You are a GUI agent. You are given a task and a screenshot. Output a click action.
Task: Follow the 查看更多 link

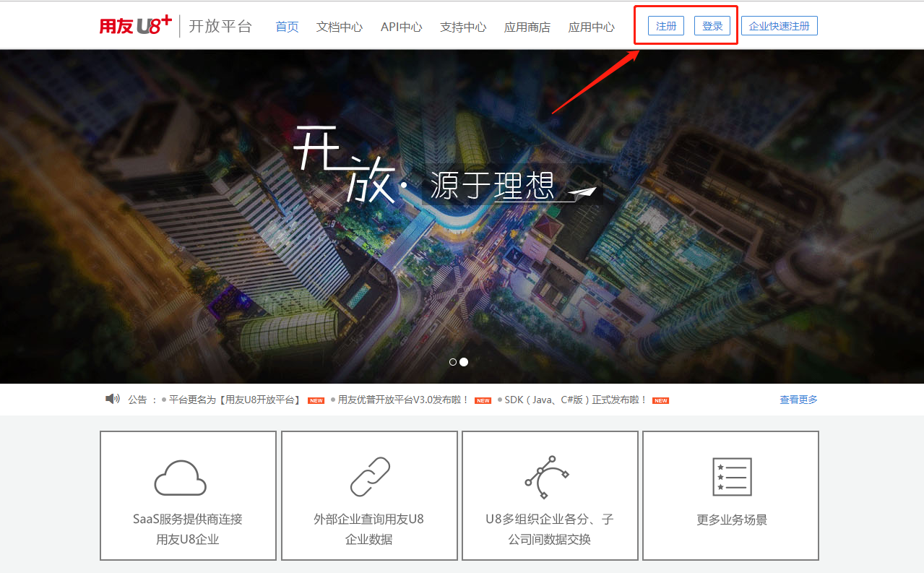tap(798, 399)
